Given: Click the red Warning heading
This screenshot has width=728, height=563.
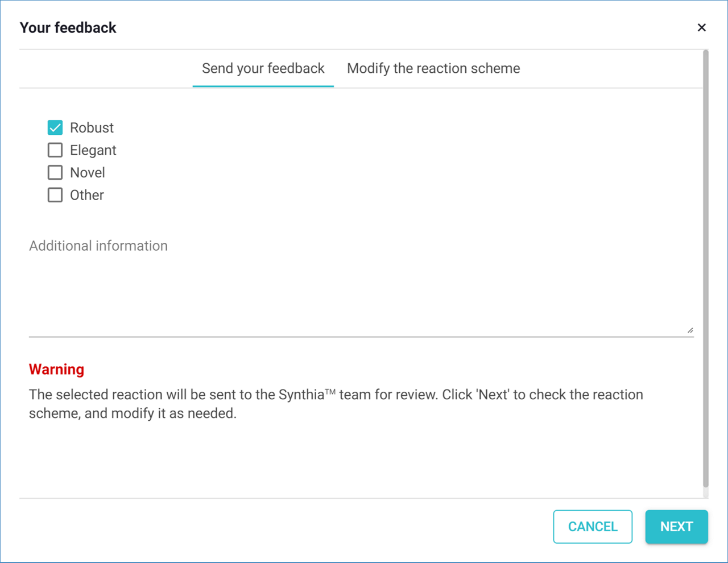Looking at the screenshot, I should 56,369.
